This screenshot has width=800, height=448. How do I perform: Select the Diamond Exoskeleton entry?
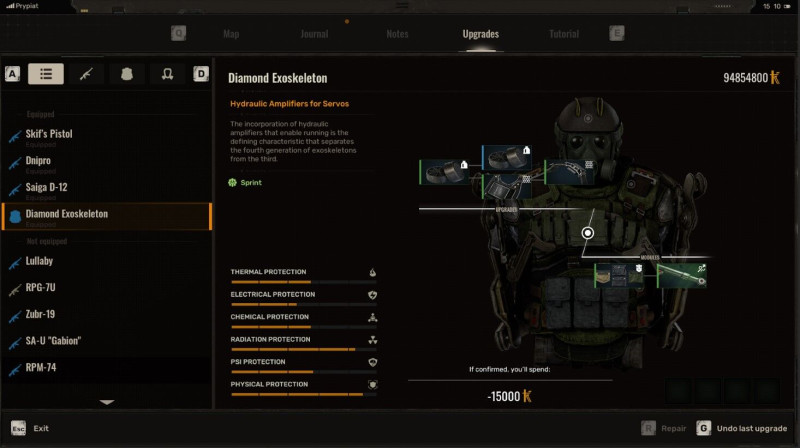(x=107, y=216)
